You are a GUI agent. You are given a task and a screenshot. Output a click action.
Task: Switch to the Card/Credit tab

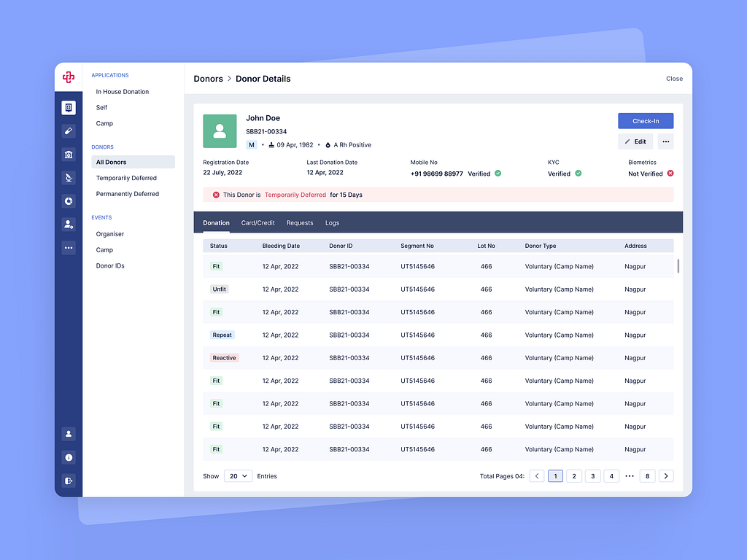(258, 223)
